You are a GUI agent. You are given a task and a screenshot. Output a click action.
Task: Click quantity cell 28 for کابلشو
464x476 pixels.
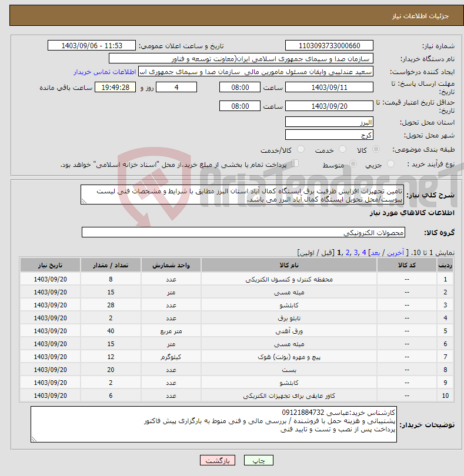[111, 305]
